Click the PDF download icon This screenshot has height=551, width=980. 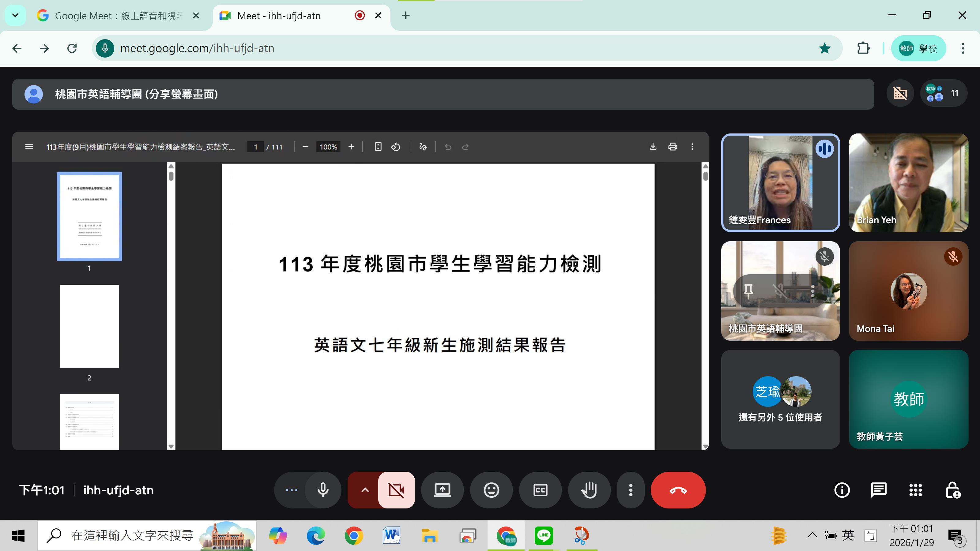tap(653, 147)
